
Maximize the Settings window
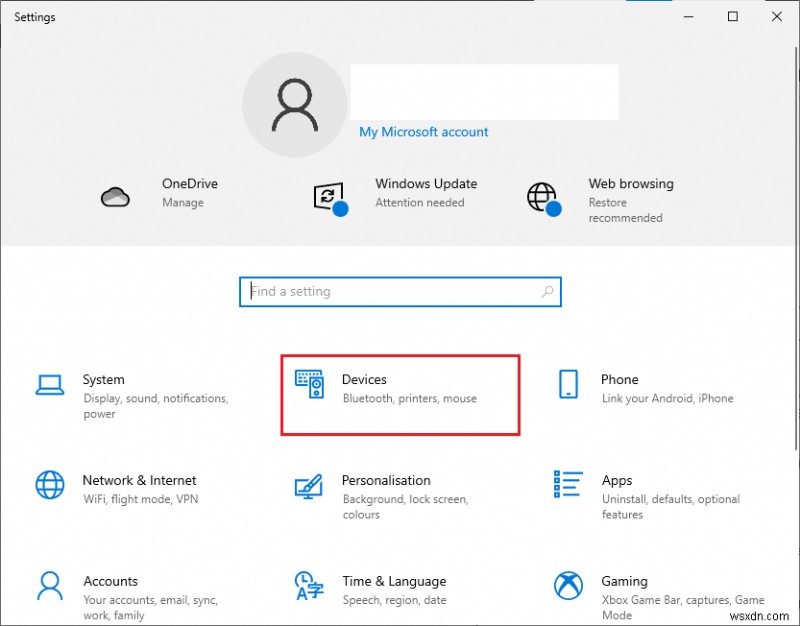(733, 17)
